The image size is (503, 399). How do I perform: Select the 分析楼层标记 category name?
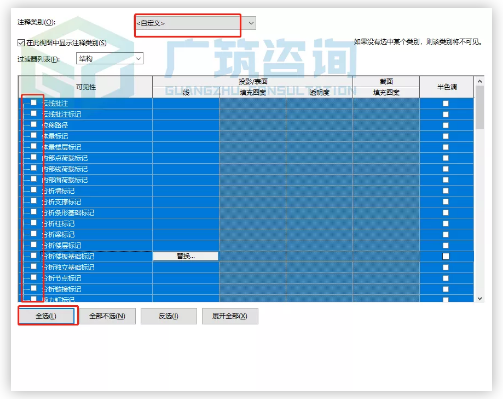click(62, 246)
